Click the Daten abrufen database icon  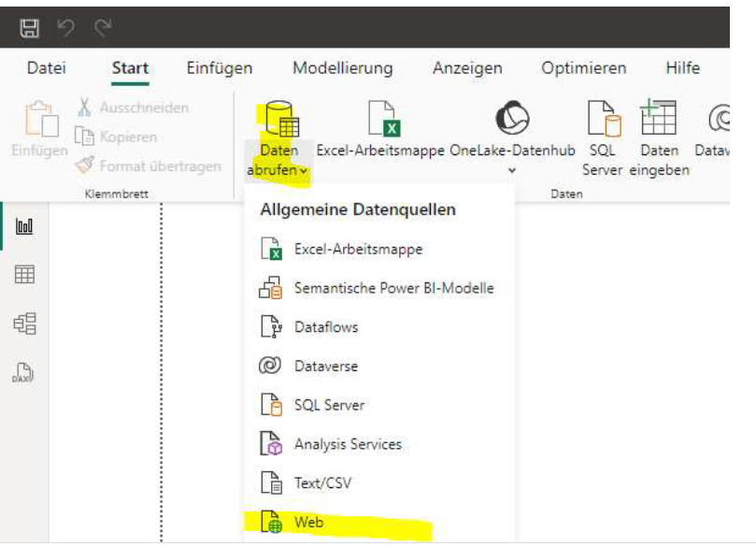282,119
